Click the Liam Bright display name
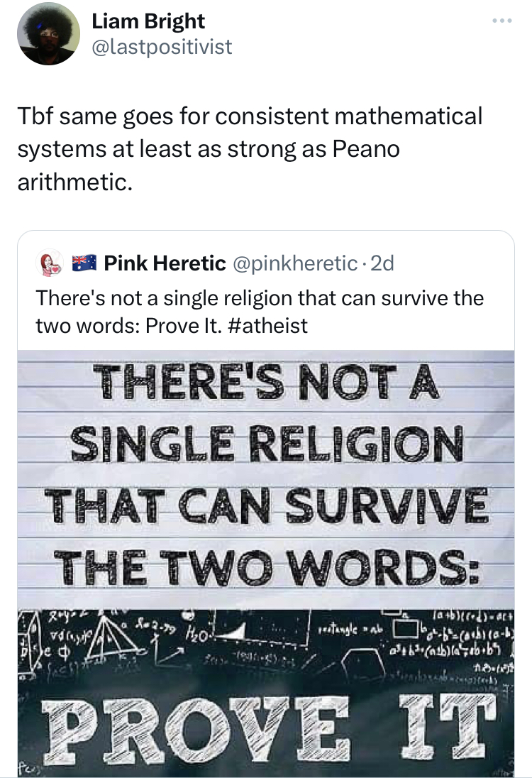The height and width of the screenshot is (783, 532). click(x=148, y=22)
